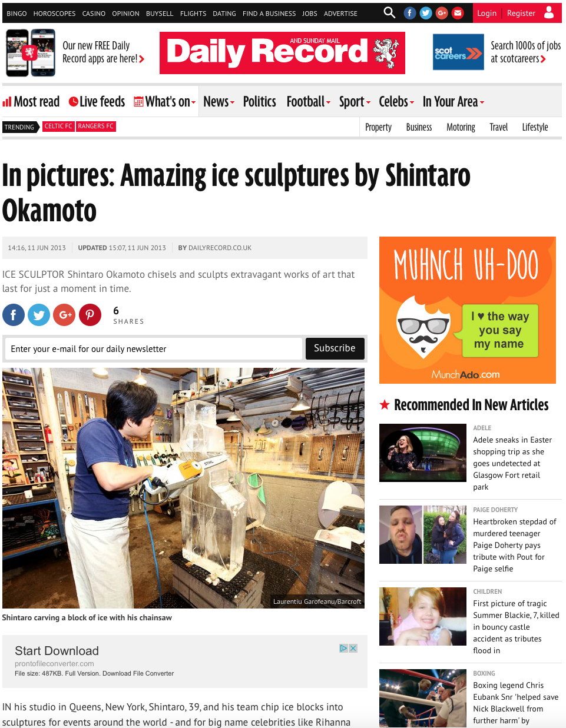
Task: Click the Twitter icon in top bar
Action: tap(426, 13)
